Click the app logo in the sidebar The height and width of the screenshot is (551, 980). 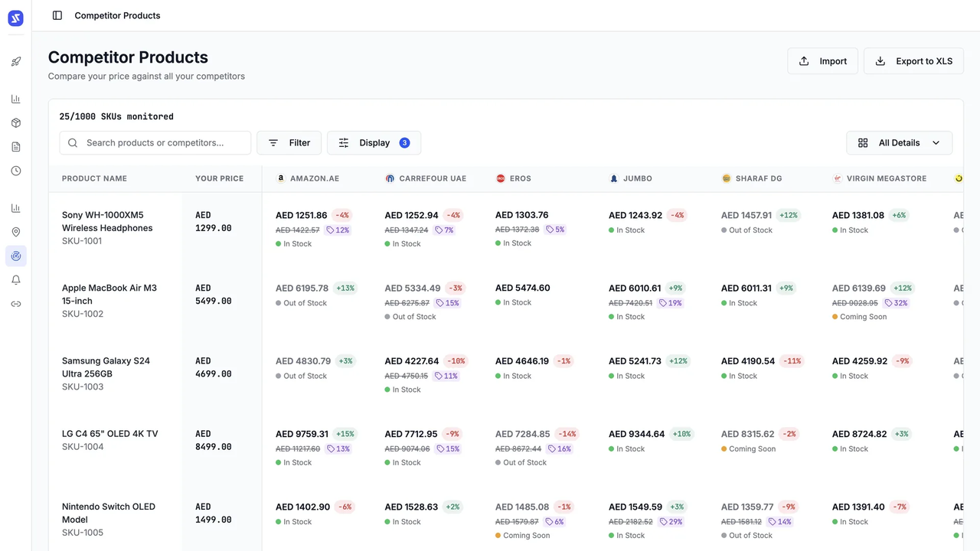15,18
